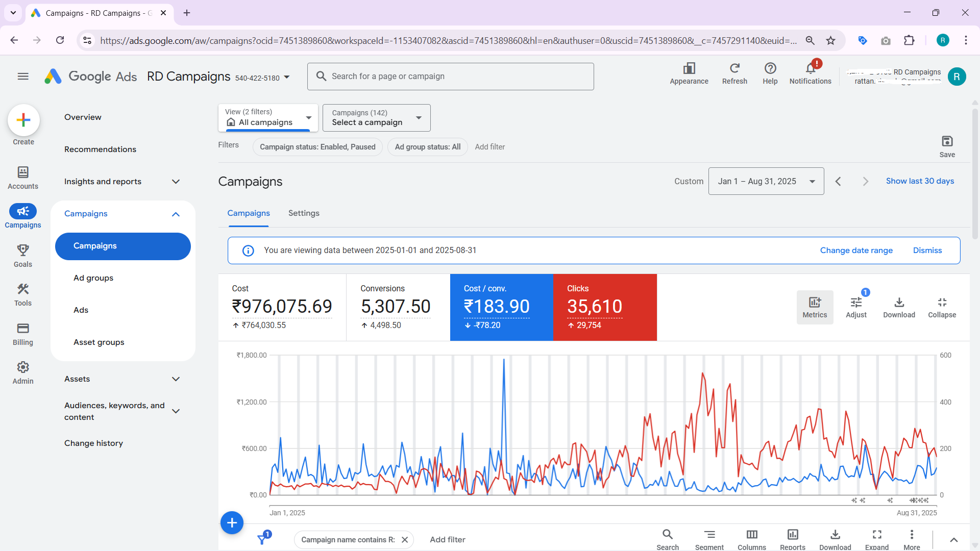Image resolution: width=980 pixels, height=551 pixels.
Task: Open Ad groups in the left menu
Action: 93,278
